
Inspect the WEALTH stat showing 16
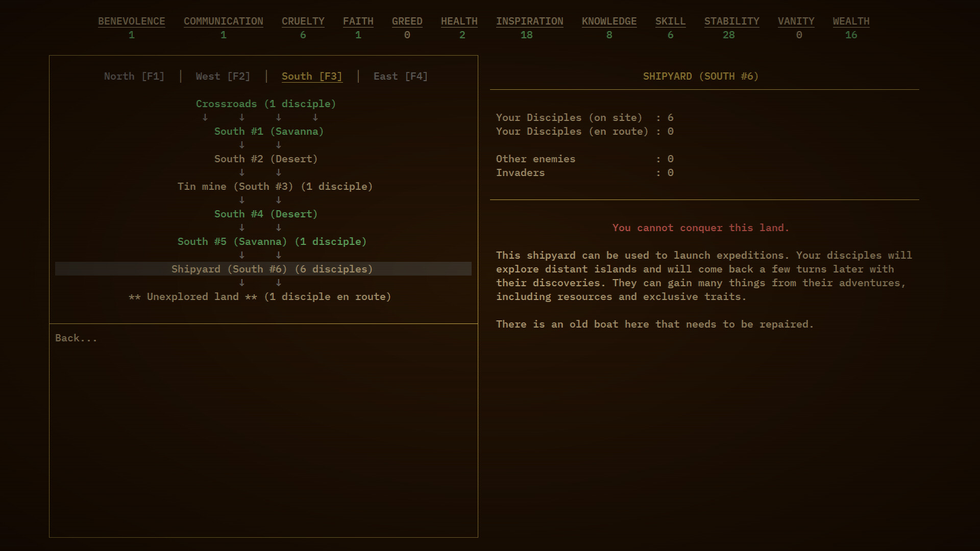tap(851, 21)
